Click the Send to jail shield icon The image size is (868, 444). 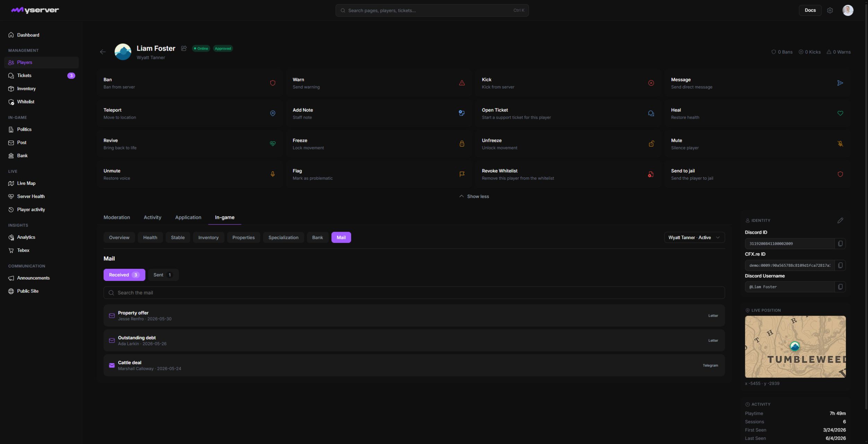(840, 174)
